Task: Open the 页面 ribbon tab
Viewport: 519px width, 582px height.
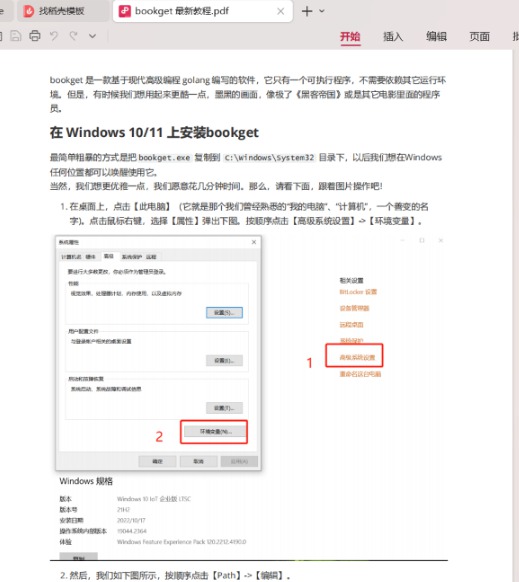Action: point(479,36)
